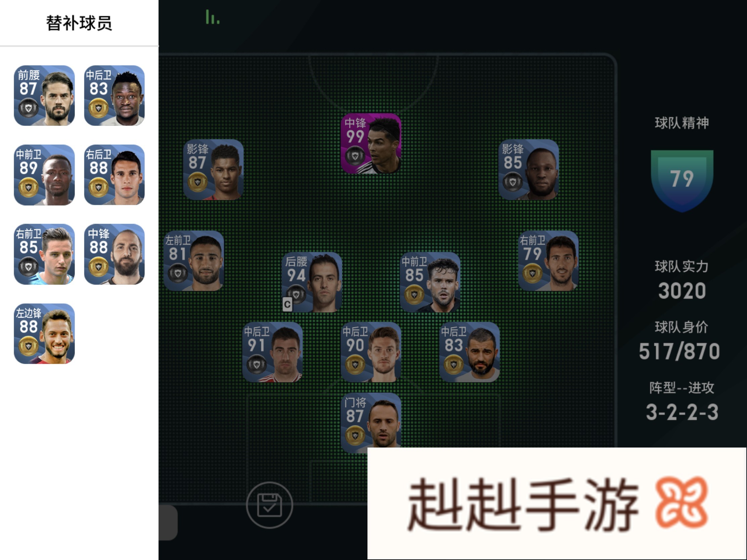Viewport: 747px width, 560px height.
Task: Choose the 中后卫 90 defender card
Action: point(371,352)
